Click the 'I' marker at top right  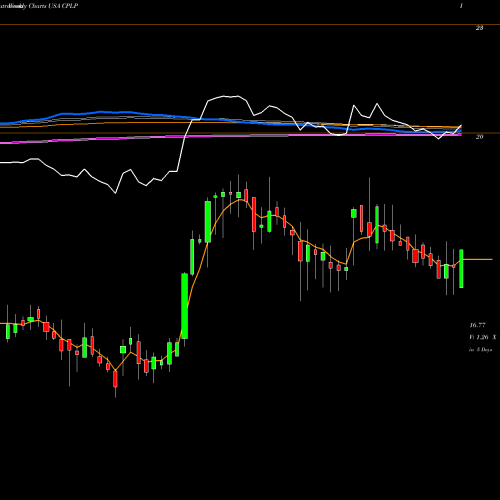click(x=461, y=6)
